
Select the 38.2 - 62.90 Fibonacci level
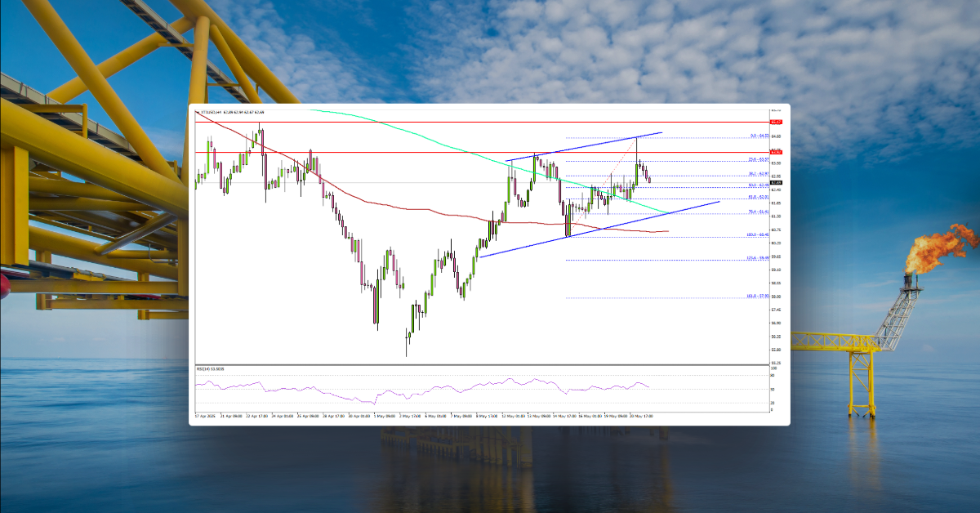(758, 172)
